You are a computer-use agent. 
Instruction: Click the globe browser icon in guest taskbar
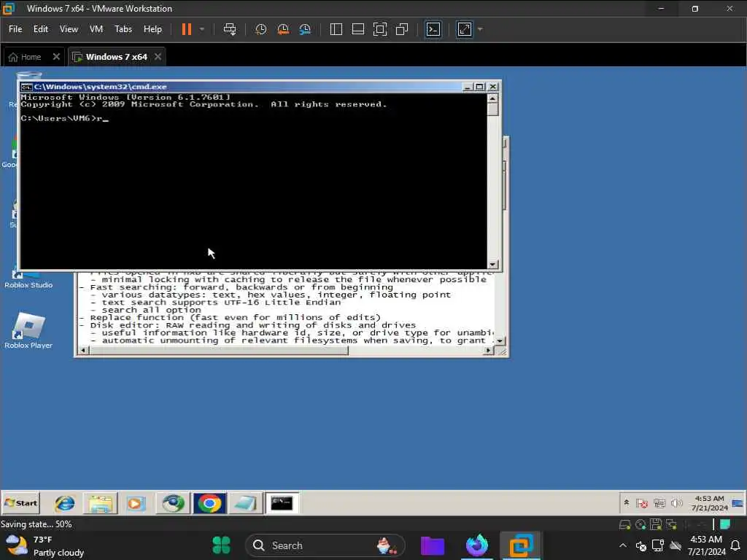pos(173,503)
